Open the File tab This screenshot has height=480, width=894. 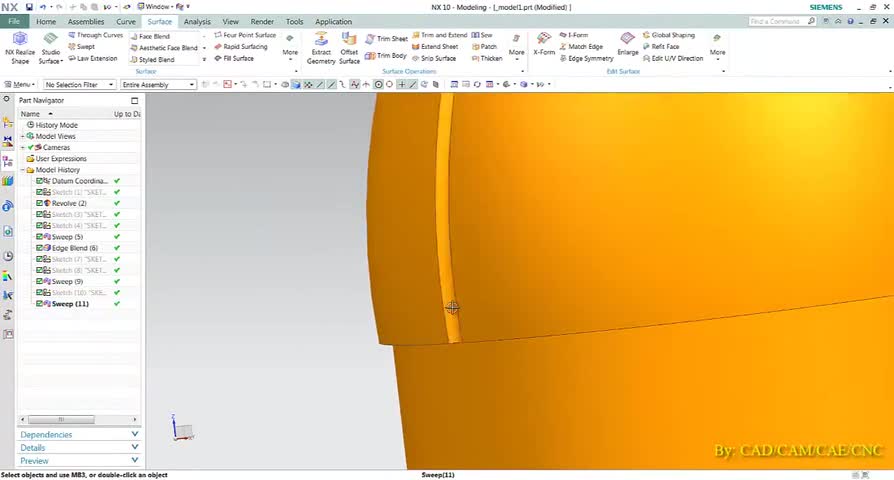pos(14,22)
